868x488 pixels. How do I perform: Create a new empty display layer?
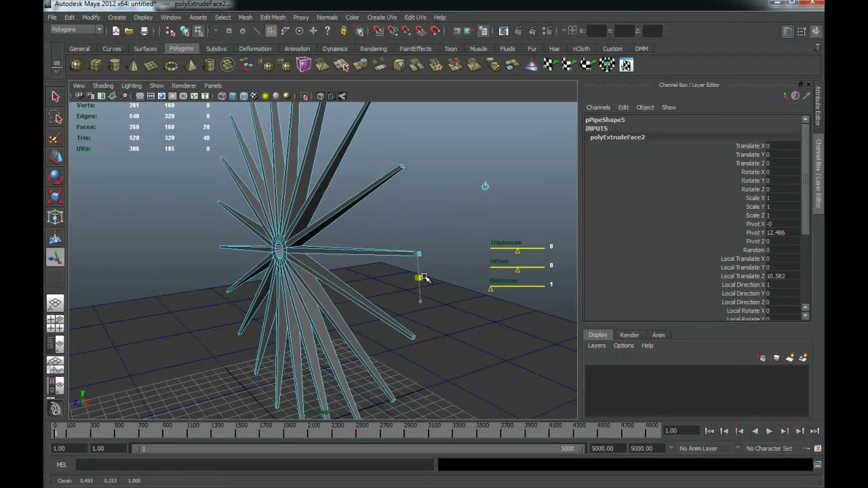click(790, 358)
